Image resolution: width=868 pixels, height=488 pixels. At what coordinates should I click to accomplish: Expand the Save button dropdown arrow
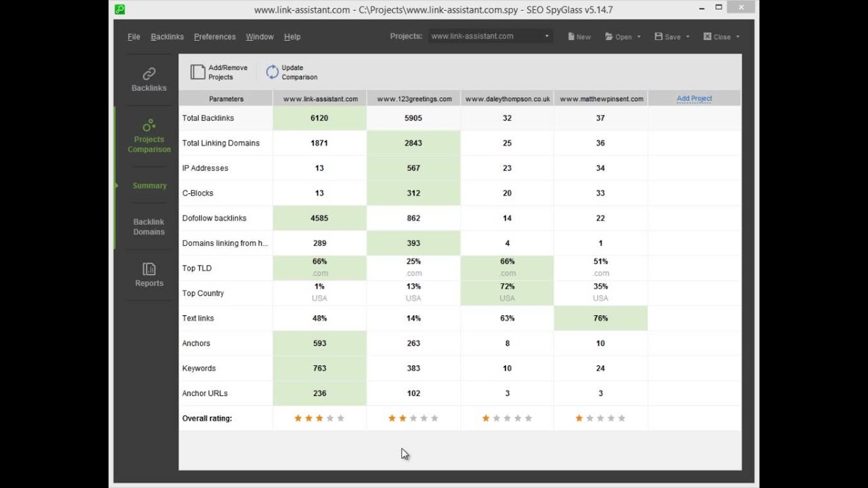click(x=688, y=37)
